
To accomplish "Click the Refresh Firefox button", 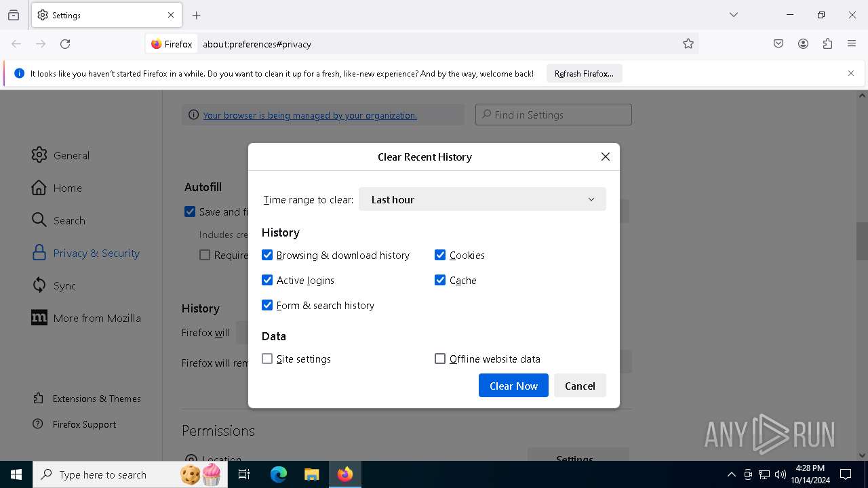I will coord(584,73).
